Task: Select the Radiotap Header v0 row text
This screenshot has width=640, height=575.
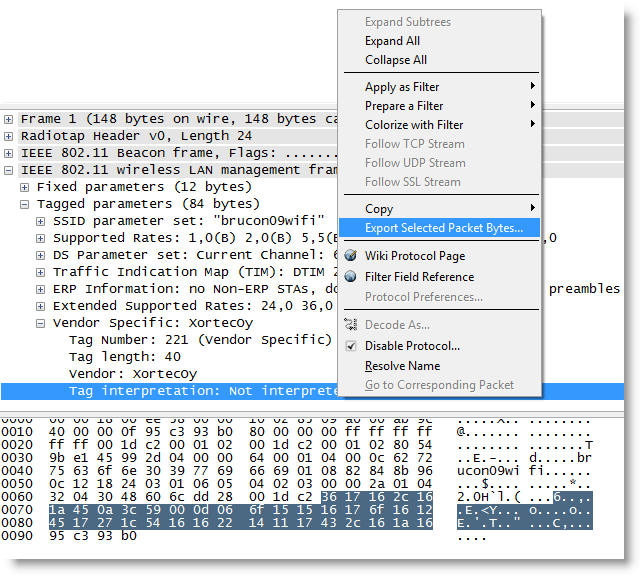Action: point(136,136)
